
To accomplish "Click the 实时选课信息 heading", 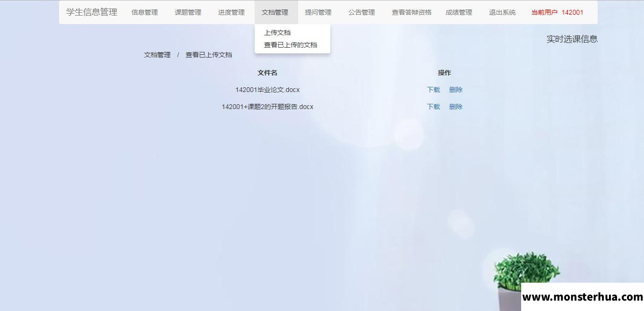I will point(572,39).
